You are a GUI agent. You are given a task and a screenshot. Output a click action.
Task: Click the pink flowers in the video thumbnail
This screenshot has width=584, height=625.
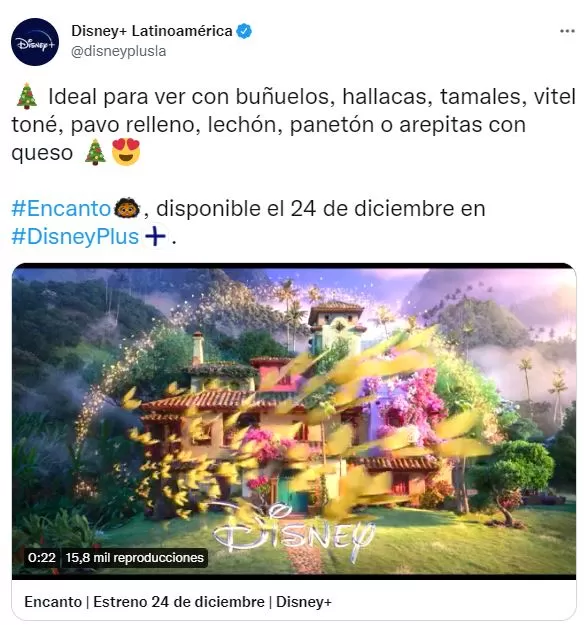point(409,405)
